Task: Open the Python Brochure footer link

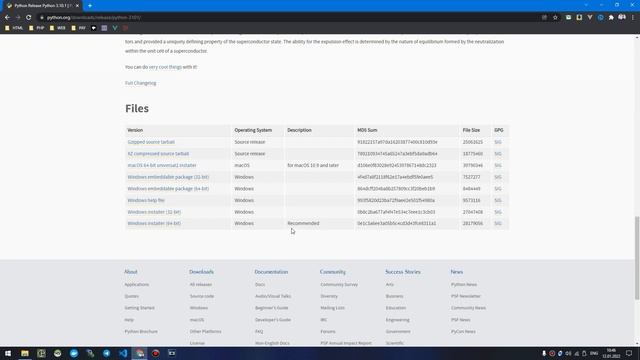Action: (141, 332)
